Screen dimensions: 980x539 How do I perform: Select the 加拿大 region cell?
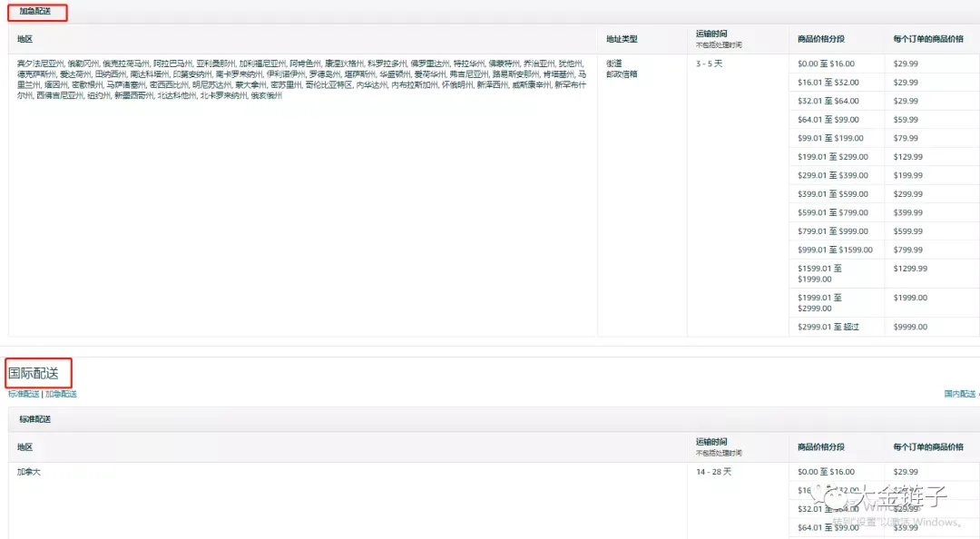pyautogui.click(x=29, y=472)
